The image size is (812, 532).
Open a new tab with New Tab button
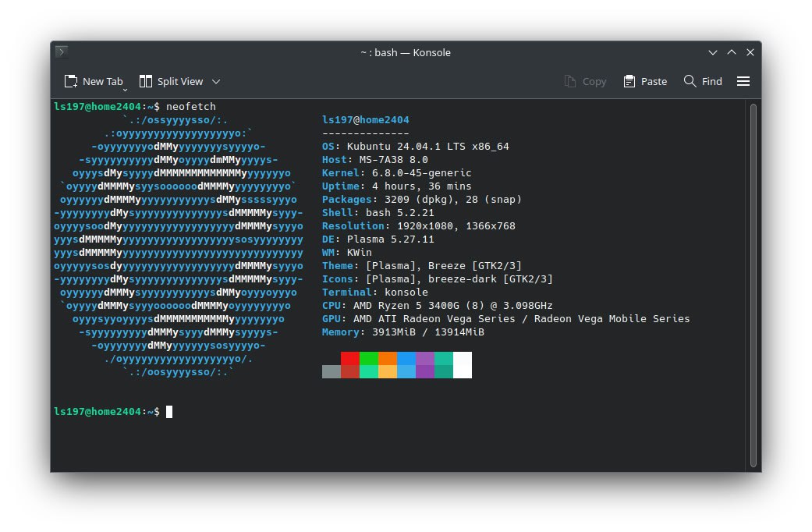pos(93,81)
